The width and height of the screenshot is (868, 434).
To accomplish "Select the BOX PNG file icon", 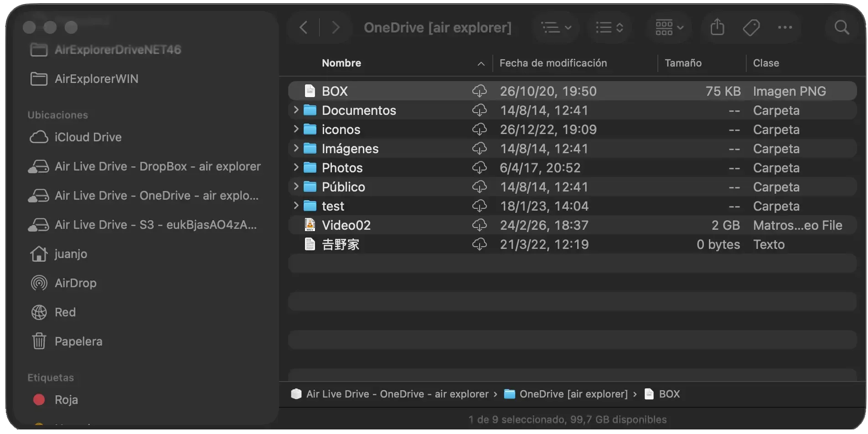I will pos(310,91).
